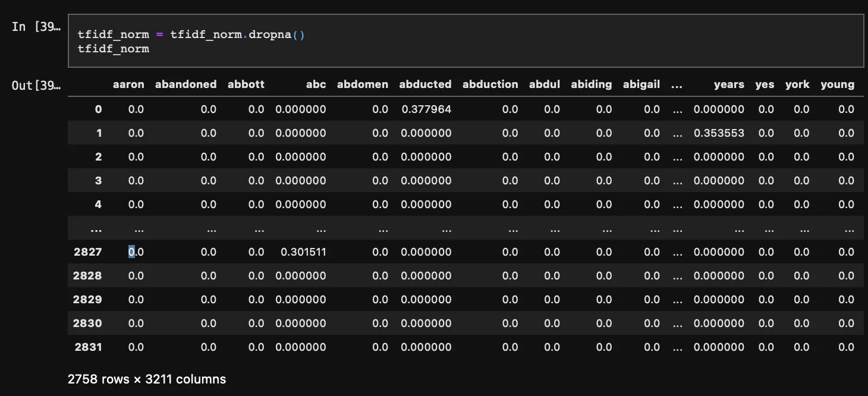This screenshot has width=868, height=396.
Task: Click the 'young' column header
Action: pyautogui.click(x=837, y=84)
